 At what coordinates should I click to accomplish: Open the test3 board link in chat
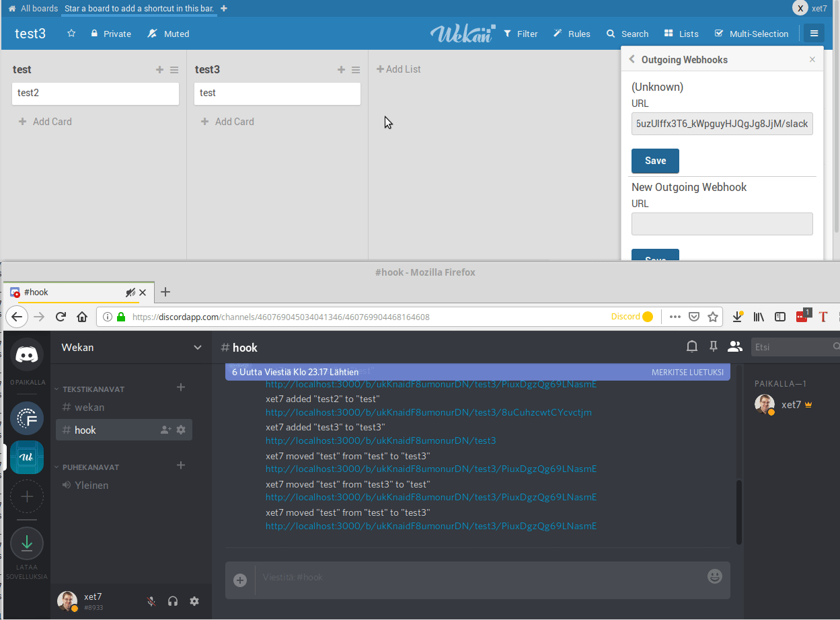tap(380, 440)
